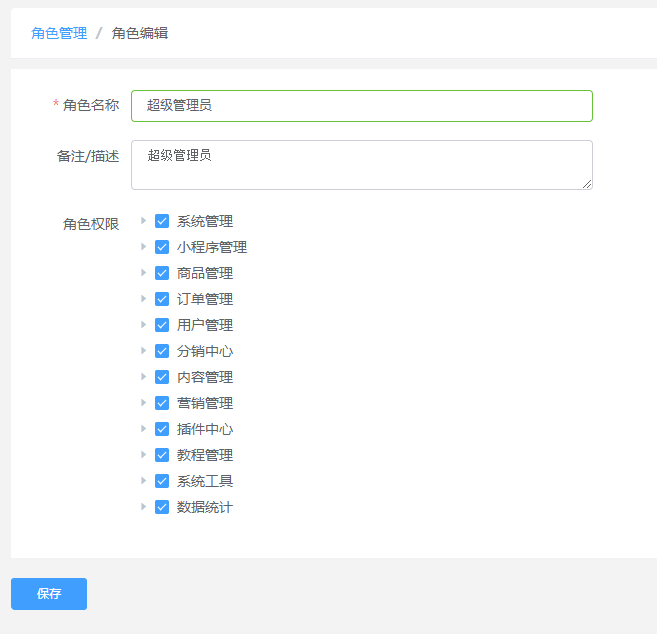Expand the 小程序管理 tree node arrow
The width and height of the screenshot is (657, 634).
[x=143, y=246]
